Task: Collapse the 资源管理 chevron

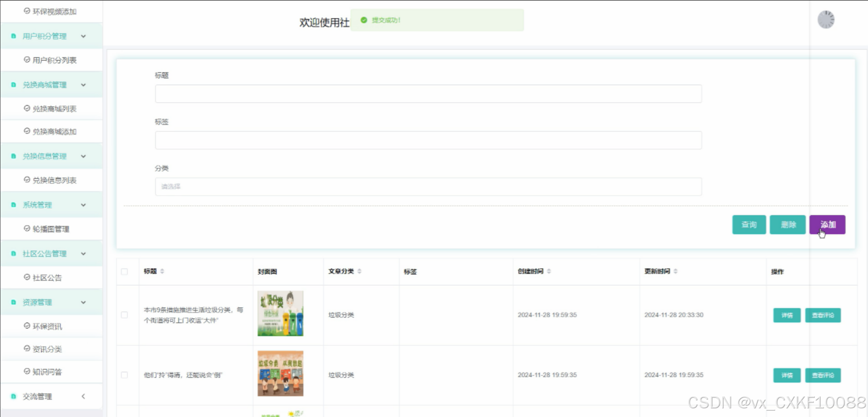Action: (x=83, y=303)
